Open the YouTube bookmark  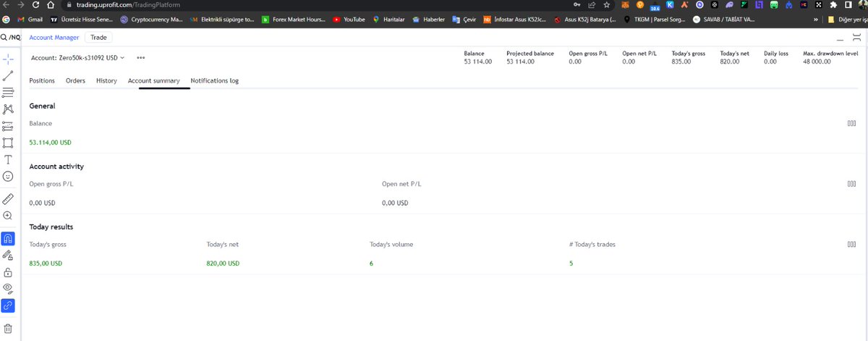point(349,20)
